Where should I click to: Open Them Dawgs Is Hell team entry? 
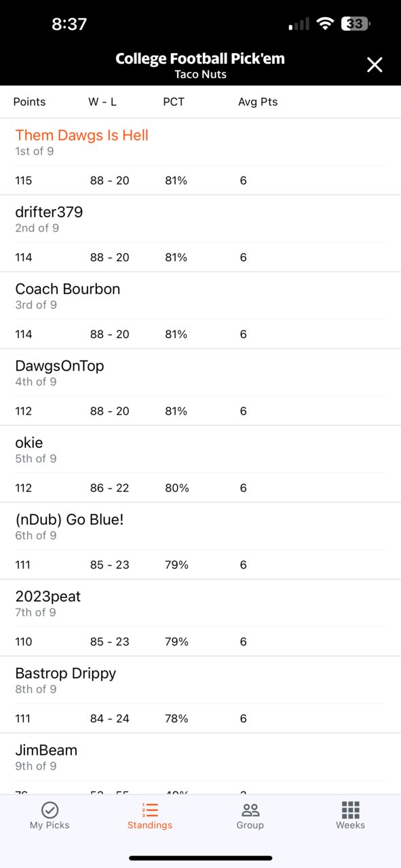[x=200, y=157]
